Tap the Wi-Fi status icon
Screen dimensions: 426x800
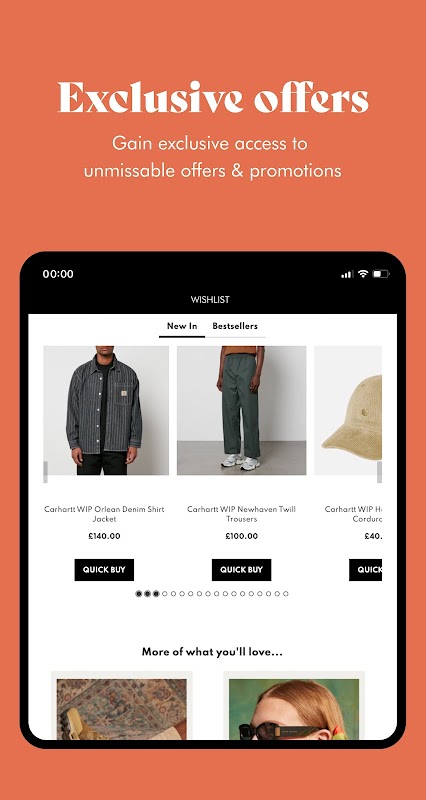(363, 273)
